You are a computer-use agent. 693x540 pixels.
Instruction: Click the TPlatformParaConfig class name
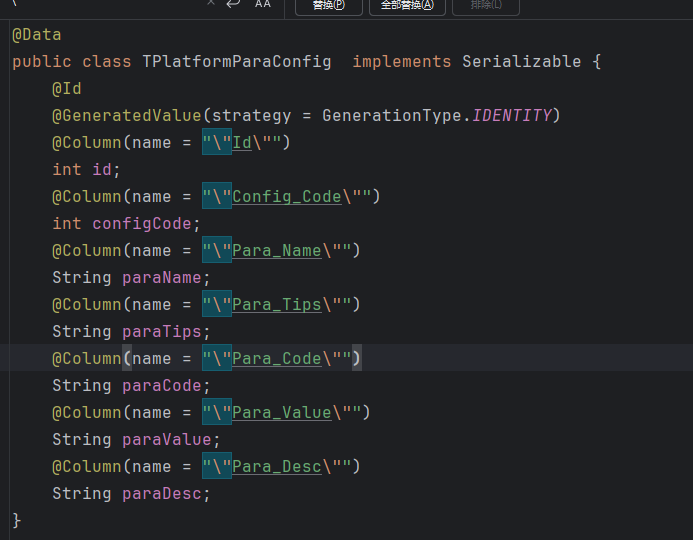pyautogui.click(x=236, y=62)
